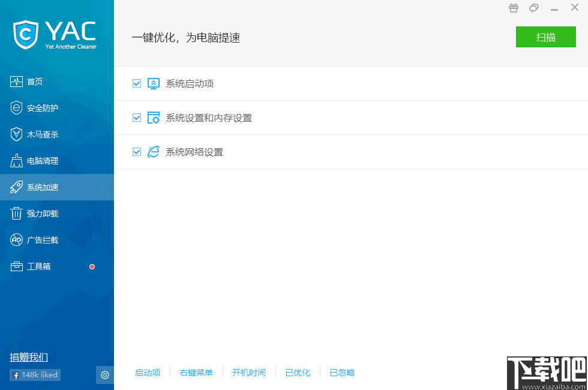This screenshot has width=588, height=390.
Task: Disable the 系统网络设置 checkbox
Action: click(137, 152)
